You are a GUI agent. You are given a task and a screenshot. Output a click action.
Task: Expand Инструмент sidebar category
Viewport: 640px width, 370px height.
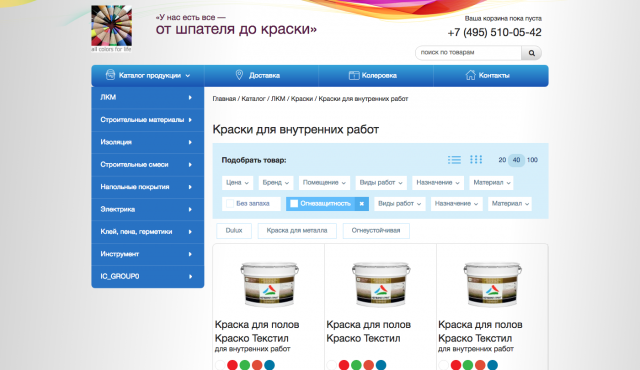pyautogui.click(x=147, y=254)
